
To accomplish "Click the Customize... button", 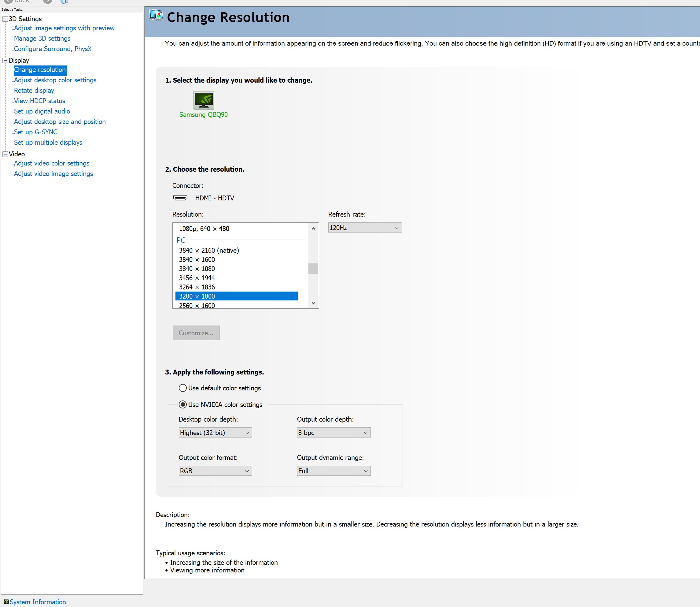I will (x=196, y=333).
